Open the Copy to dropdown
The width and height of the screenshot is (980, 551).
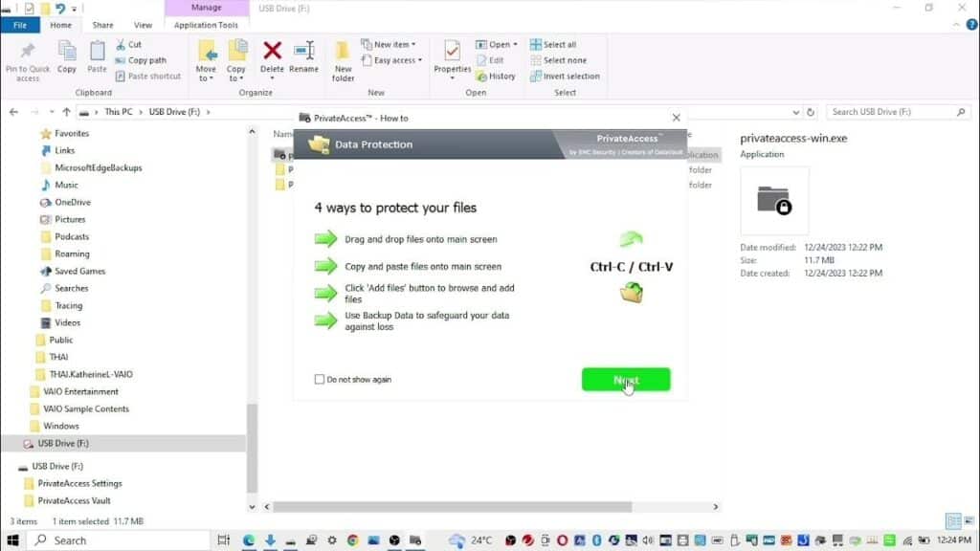point(236,61)
